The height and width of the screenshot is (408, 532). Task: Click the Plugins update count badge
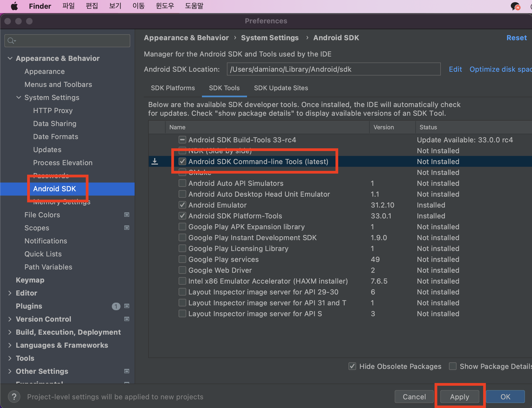click(x=116, y=306)
